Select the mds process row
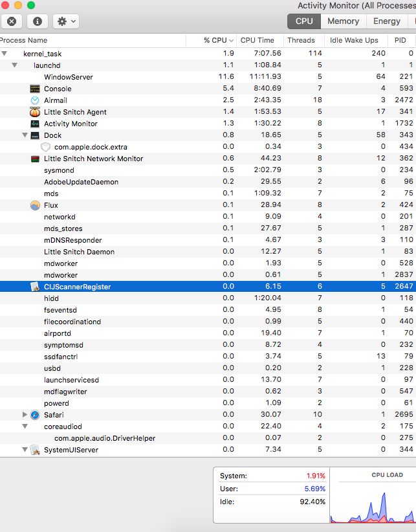This screenshot has width=416, height=532. pyautogui.click(x=208, y=194)
